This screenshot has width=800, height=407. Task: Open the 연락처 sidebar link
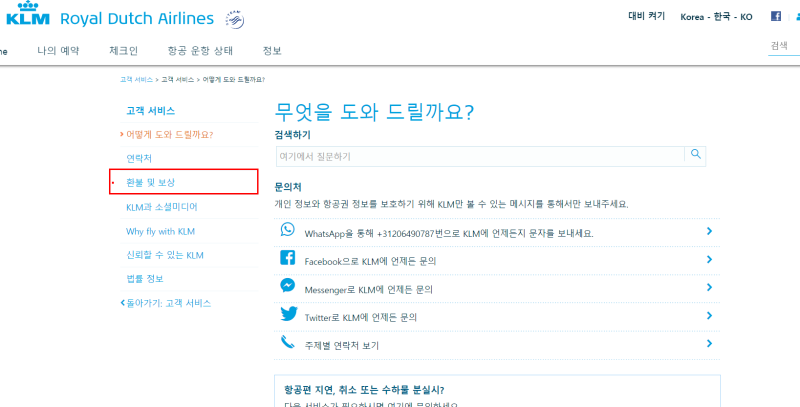pyautogui.click(x=139, y=159)
